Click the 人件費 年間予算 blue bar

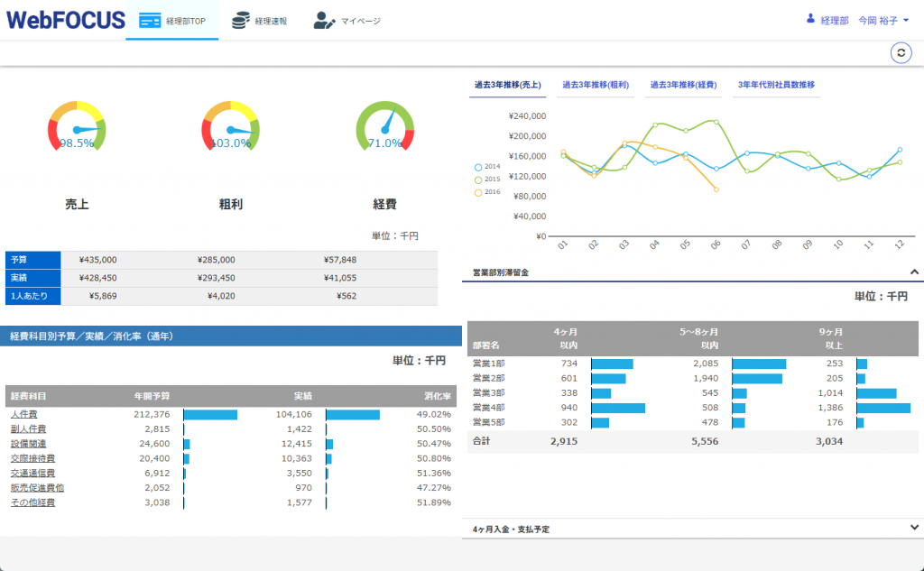210,415
